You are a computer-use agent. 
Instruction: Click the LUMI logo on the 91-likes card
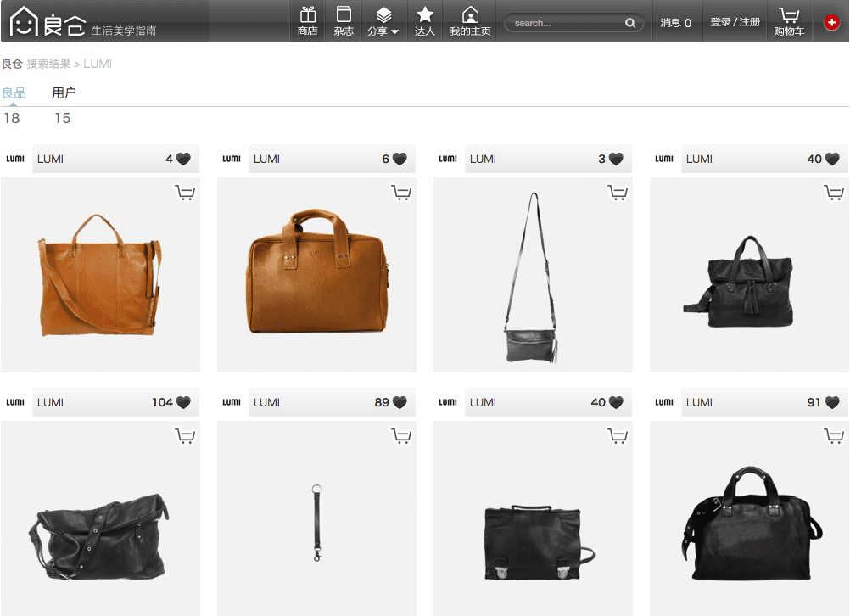[x=664, y=402]
